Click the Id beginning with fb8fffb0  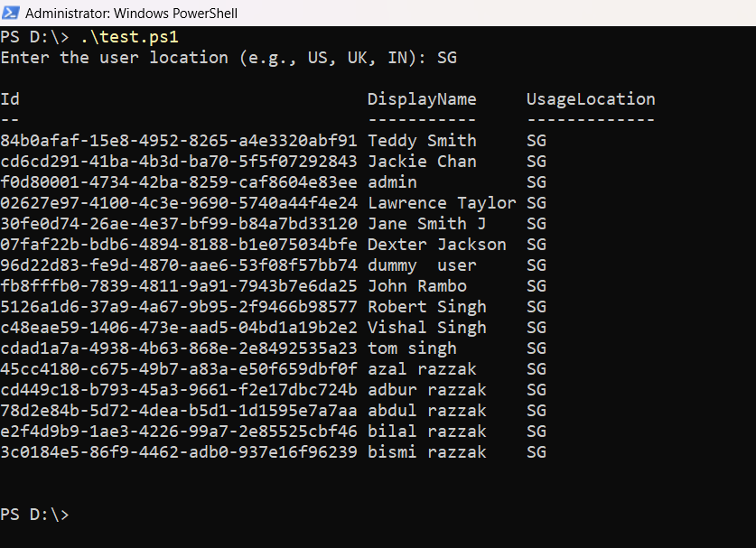click(x=179, y=286)
